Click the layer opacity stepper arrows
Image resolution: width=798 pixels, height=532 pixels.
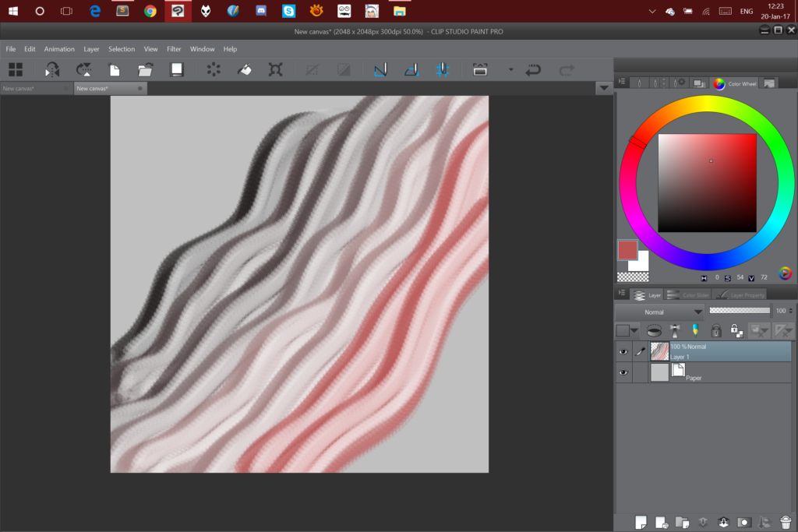(790, 310)
